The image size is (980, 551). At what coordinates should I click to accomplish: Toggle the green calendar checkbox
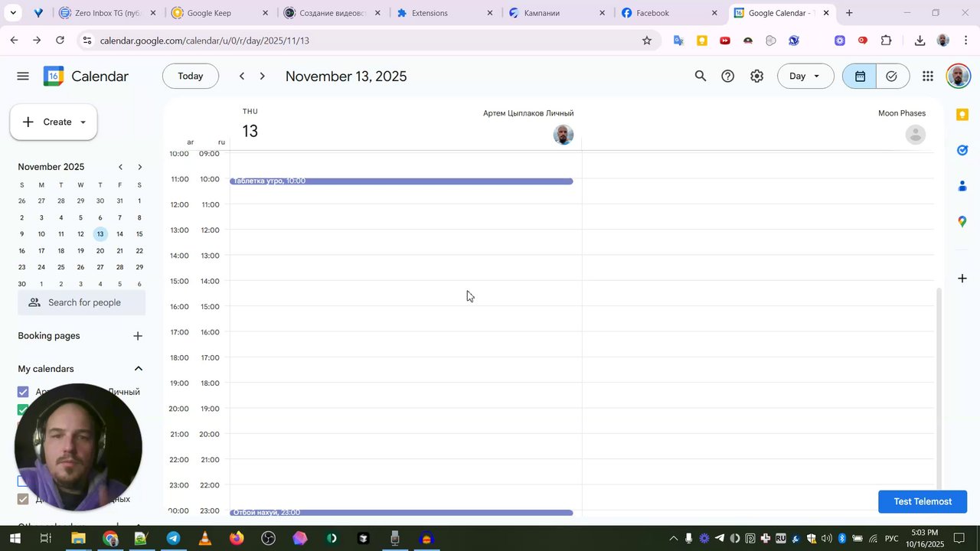(23, 409)
